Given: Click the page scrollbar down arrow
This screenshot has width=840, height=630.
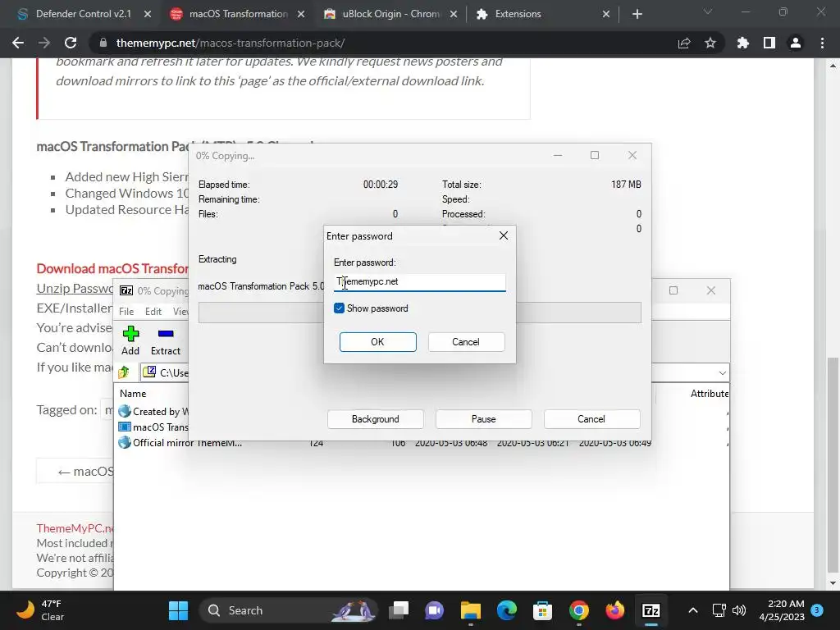Looking at the screenshot, I should (833, 583).
